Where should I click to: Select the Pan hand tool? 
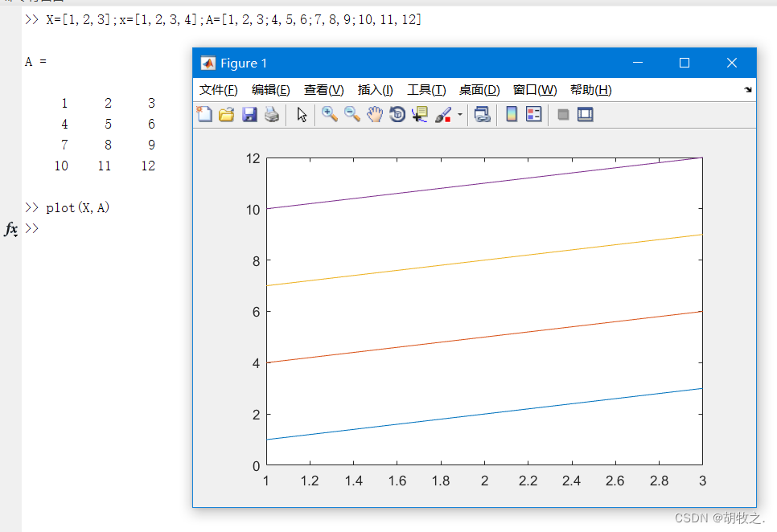(x=375, y=115)
